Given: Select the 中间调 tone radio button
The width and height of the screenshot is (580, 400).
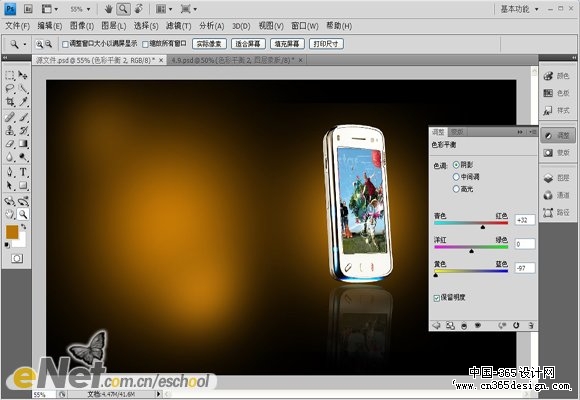Looking at the screenshot, I should pos(456,177).
